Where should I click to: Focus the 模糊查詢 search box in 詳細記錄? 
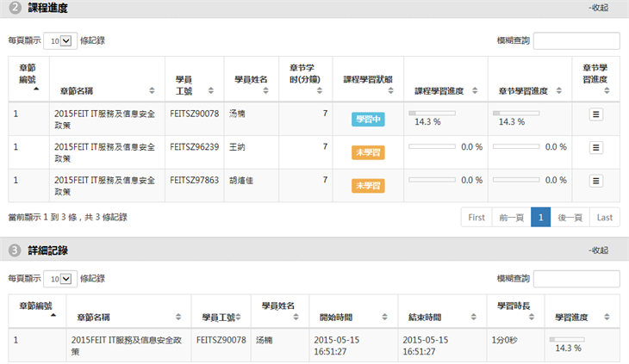576,279
